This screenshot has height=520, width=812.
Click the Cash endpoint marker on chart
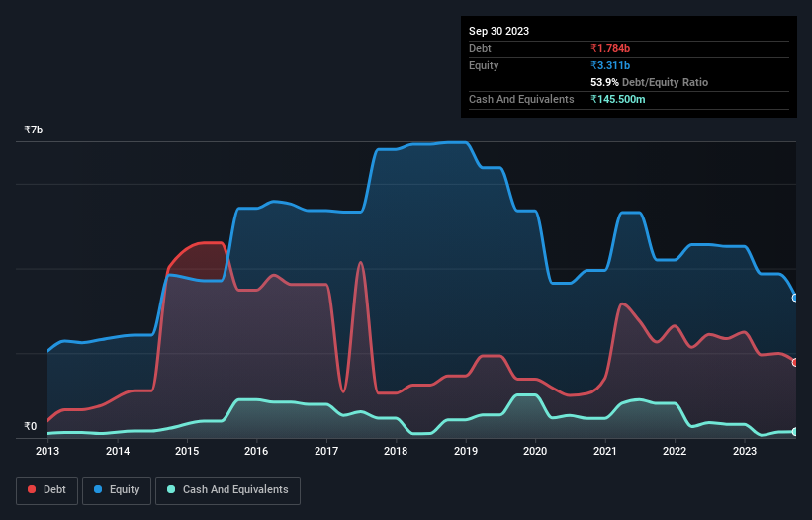tap(795, 432)
